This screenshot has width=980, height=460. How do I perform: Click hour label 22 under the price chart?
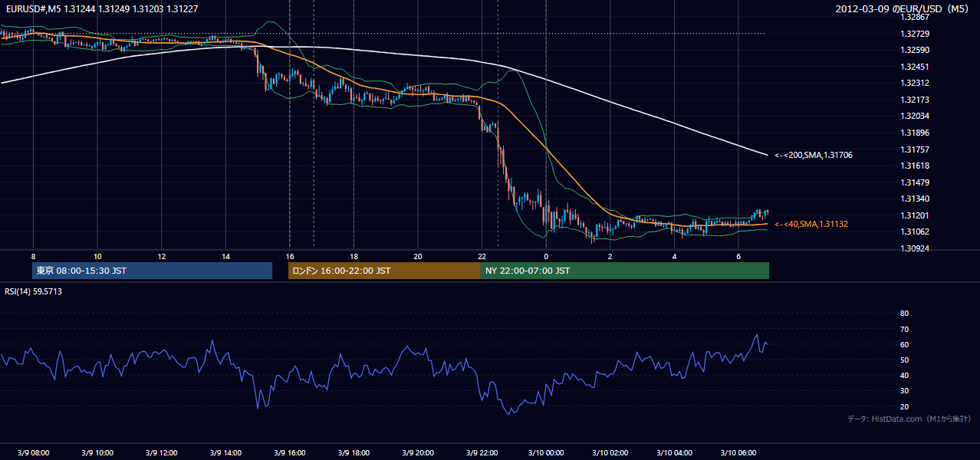coord(482,255)
